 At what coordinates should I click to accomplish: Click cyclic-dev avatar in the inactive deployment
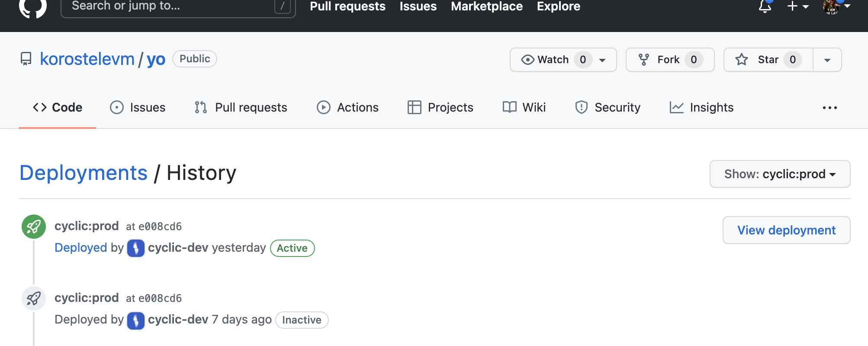tap(135, 320)
